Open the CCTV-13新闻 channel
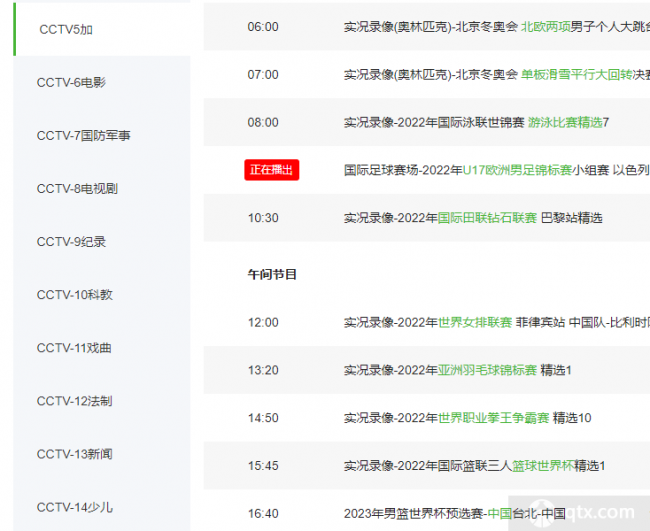 (x=74, y=454)
